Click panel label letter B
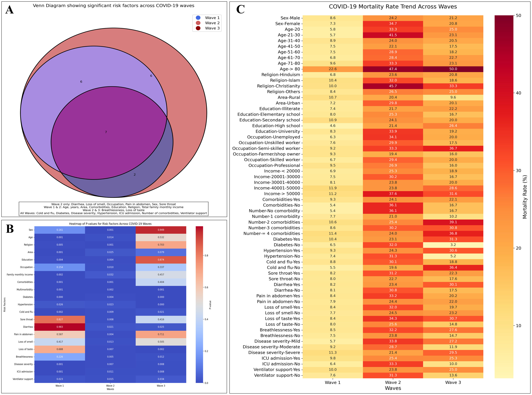This screenshot has width=532, height=395. point(10,229)
